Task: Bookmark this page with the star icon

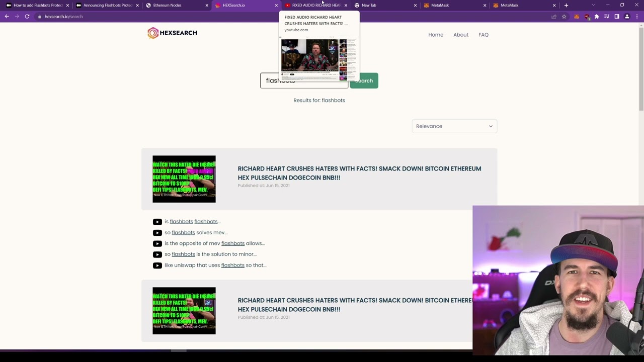Action: point(564,17)
